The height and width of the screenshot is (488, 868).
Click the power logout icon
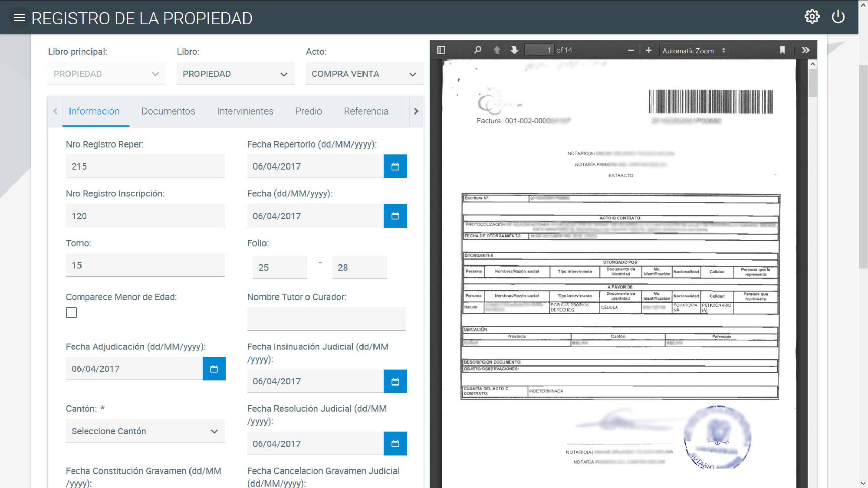(838, 17)
